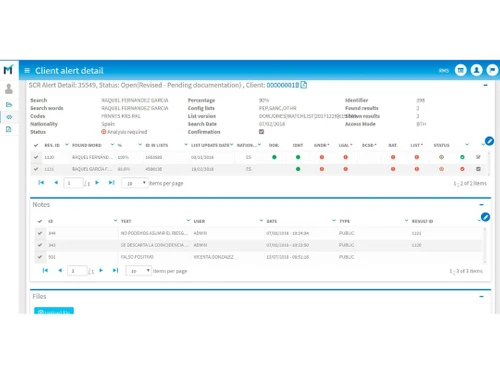Viewport: 500px width, 375px height.
Task: Click the status icon in row 1120
Action: (x=441, y=157)
